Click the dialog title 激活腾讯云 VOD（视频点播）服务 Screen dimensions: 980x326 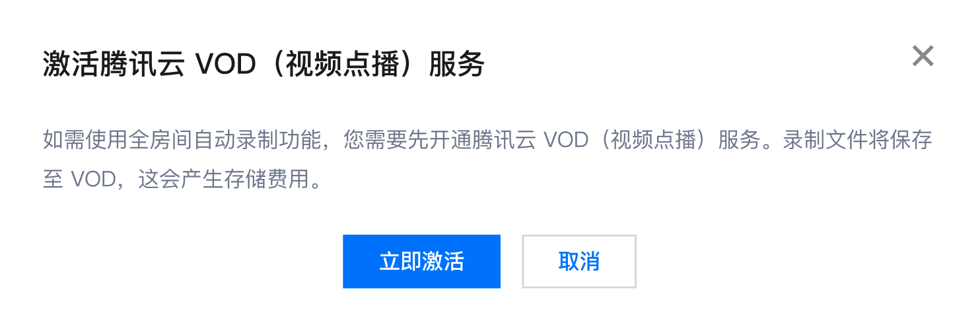tap(264, 65)
